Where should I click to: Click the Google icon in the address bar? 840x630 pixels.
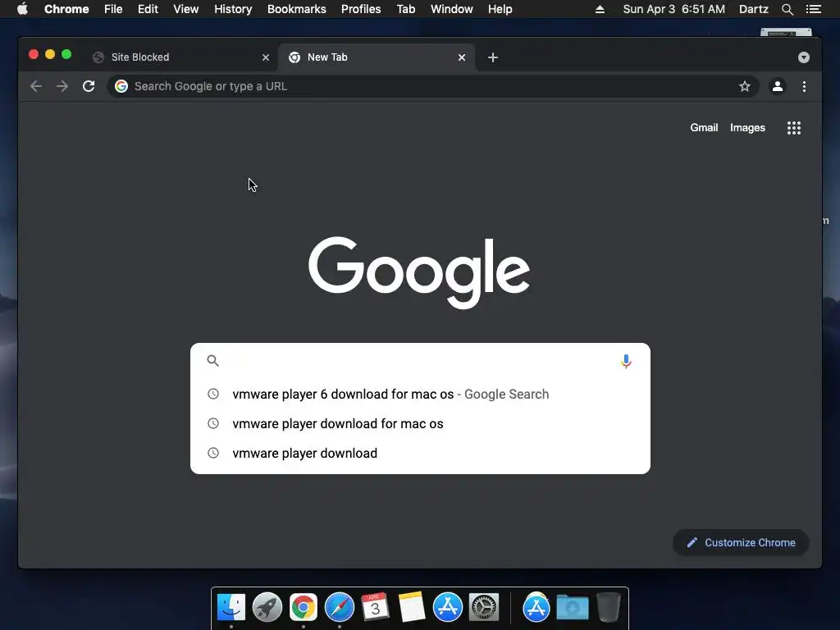121,86
